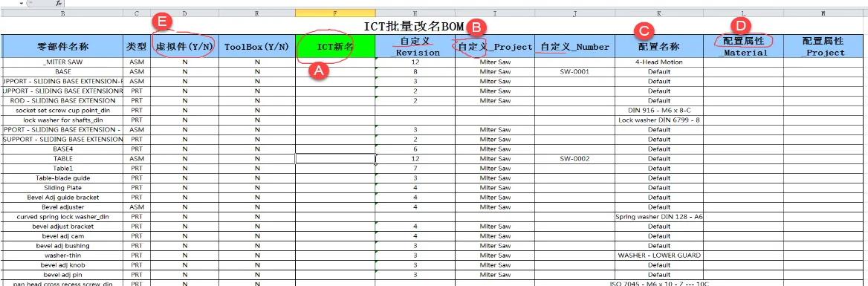
Task: Select column B header
Action: click(62, 13)
